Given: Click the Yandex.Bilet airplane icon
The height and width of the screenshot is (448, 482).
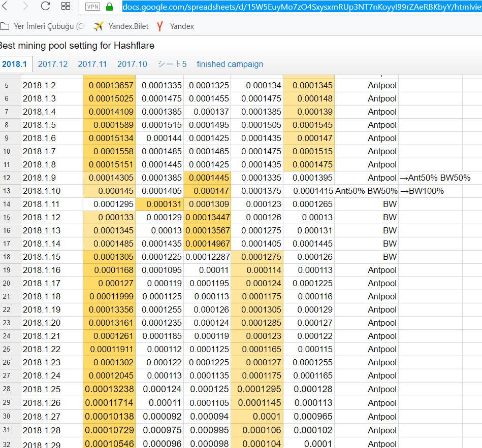Looking at the screenshot, I should [x=99, y=26].
